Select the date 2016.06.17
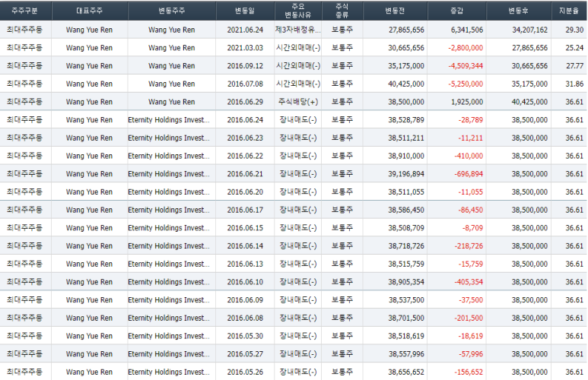The height and width of the screenshot is (380, 588). [245, 210]
